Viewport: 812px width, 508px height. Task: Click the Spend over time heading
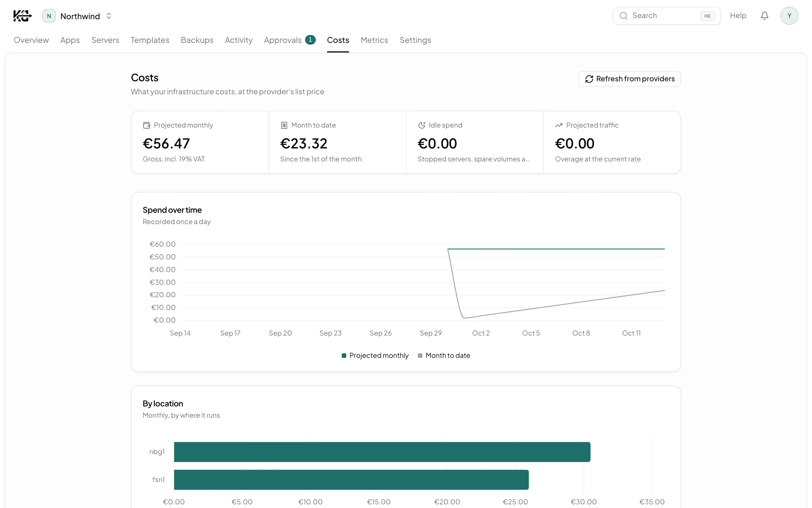(172, 210)
